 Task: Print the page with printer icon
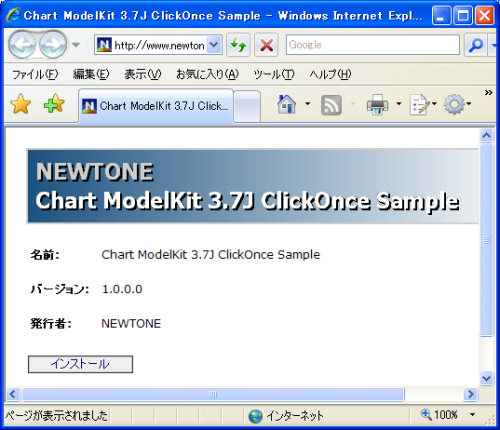tap(377, 105)
